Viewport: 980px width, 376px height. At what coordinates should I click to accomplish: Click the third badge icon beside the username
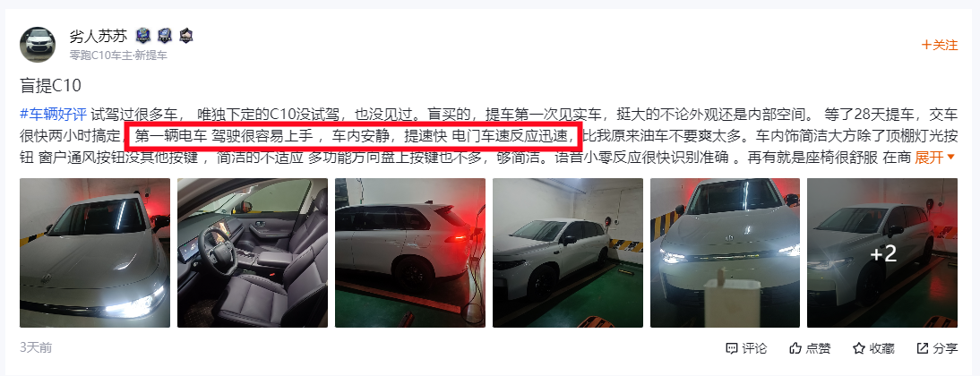point(185,36)
